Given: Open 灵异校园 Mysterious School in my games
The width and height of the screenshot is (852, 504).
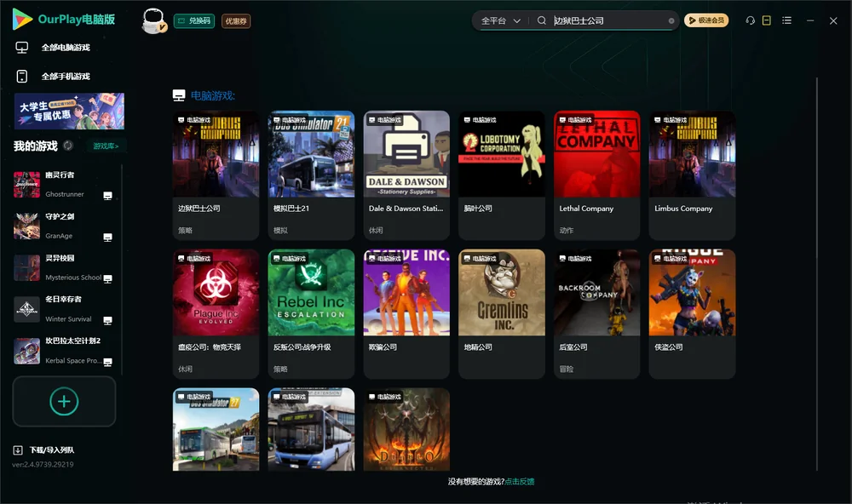Looking at the screenshot, I should click(x=62, y=267).
